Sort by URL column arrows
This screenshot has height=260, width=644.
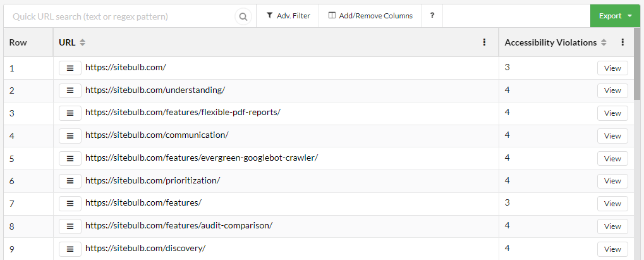83,42
